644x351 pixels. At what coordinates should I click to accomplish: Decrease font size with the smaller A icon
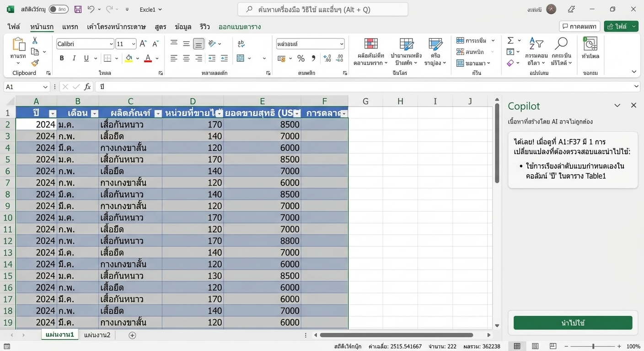156,44
